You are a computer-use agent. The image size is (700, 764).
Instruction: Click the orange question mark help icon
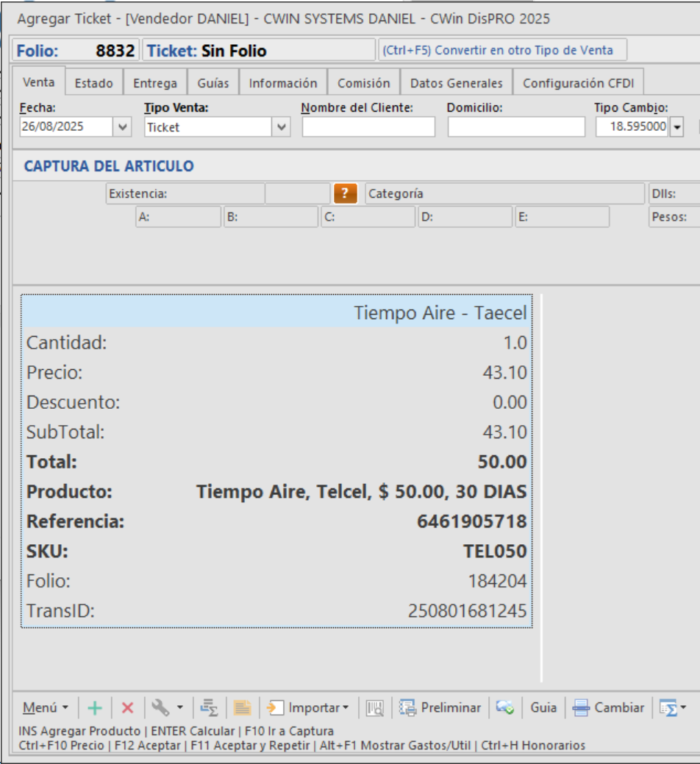[345, 194]
